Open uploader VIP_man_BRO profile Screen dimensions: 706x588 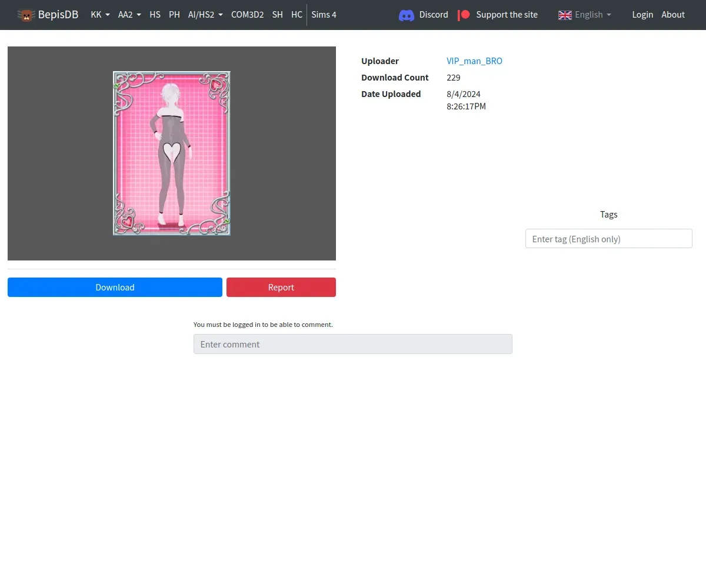[474, 61]
